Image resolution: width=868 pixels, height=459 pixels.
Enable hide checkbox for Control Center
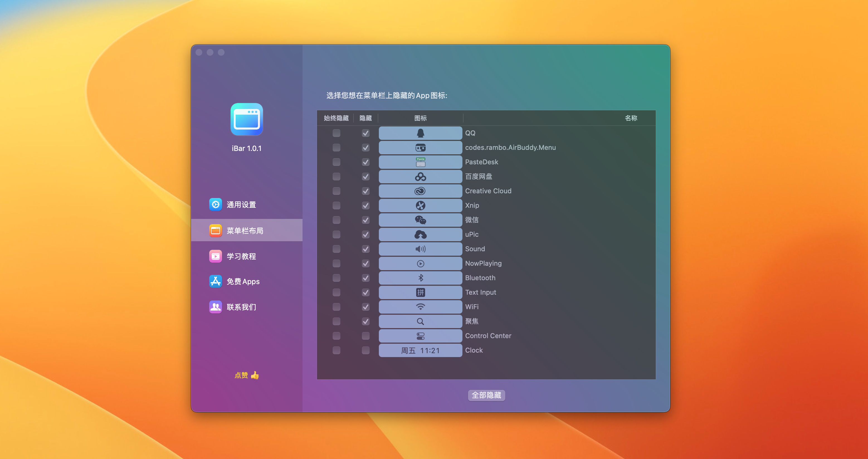point(365,336)
